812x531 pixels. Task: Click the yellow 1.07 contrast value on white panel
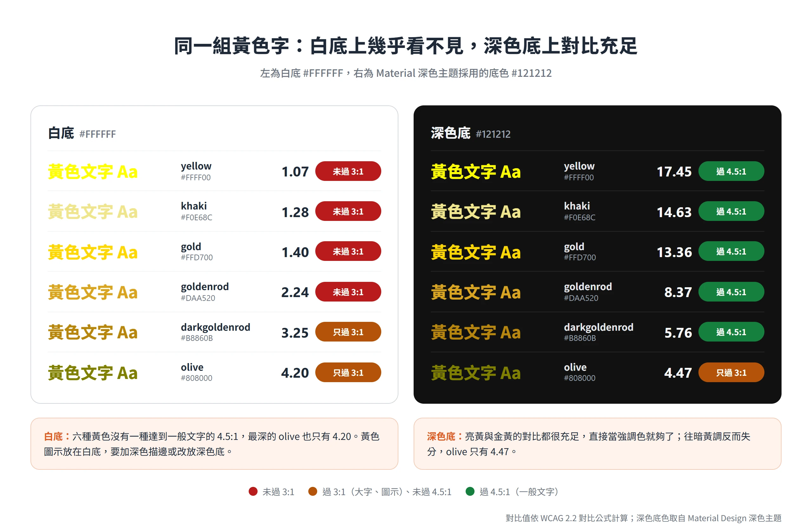point(295,171)
